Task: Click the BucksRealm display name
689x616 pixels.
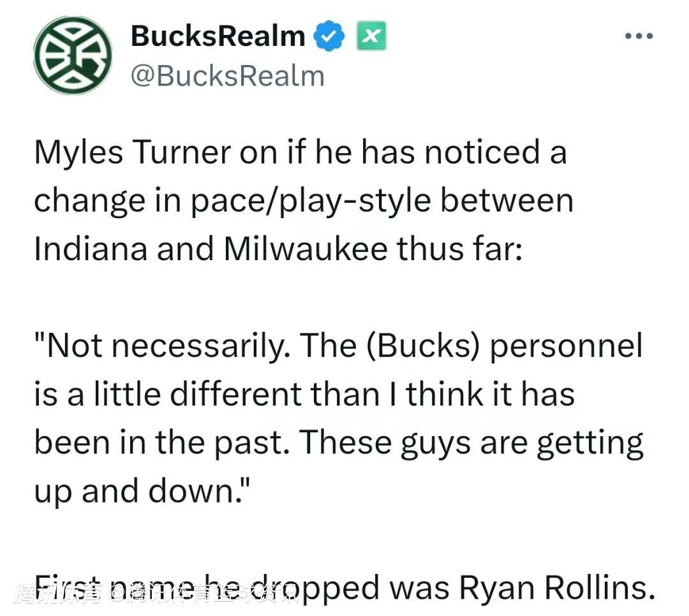Action: coord(218,36)
